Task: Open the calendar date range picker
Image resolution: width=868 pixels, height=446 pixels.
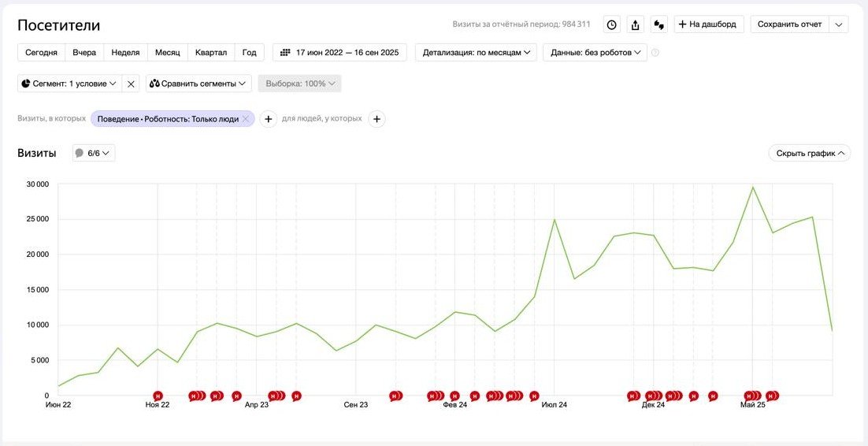Action: pyautogui.click(x=339, y=53)
